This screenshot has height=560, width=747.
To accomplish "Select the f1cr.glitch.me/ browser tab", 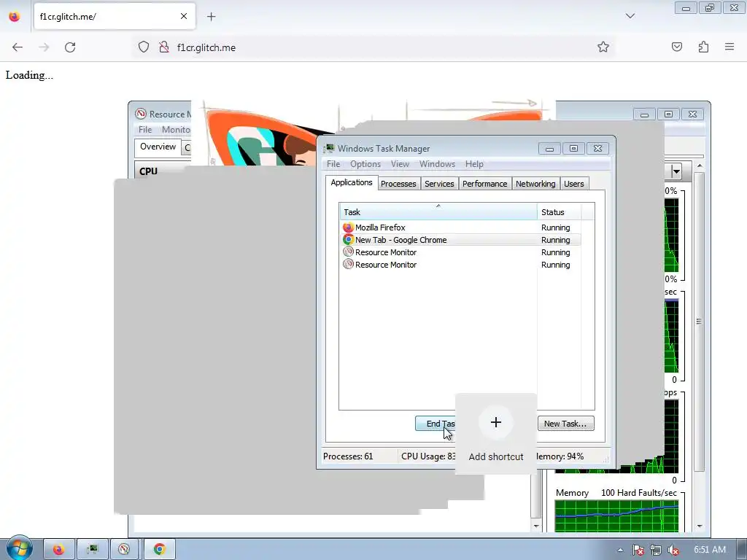I will point(115,17).
